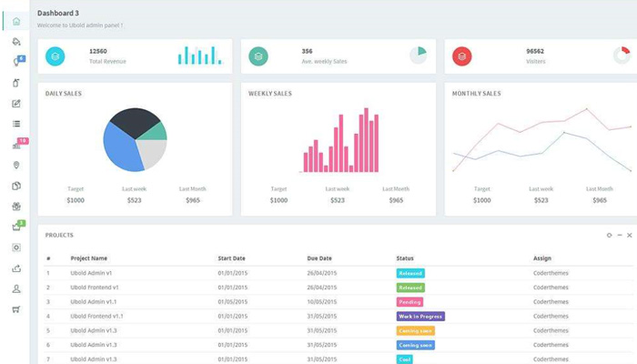The height and width of the screenshot is (364, 637).
Task: Click the cyan Total Revenue circle icon
Action: [56, 56]
